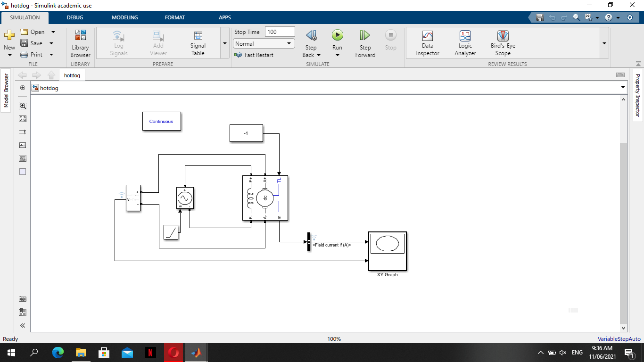Click the Step Forward button

click(364, 42)
